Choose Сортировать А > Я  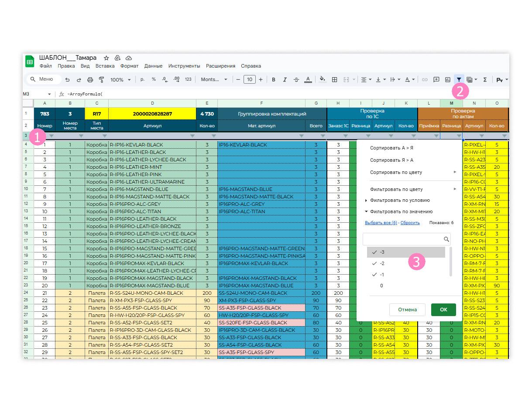pyautogui.click(x=391, y=148)
